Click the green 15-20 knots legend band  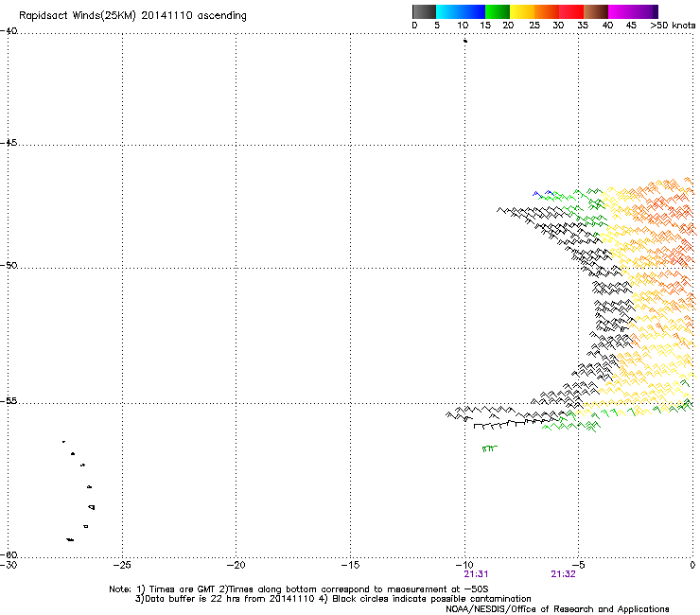click(x=498, y=11)
